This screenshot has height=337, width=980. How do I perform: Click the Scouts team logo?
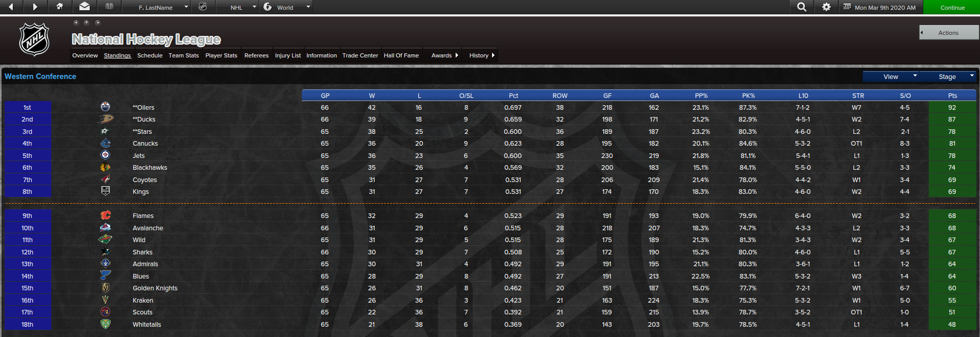pos(105,311)
